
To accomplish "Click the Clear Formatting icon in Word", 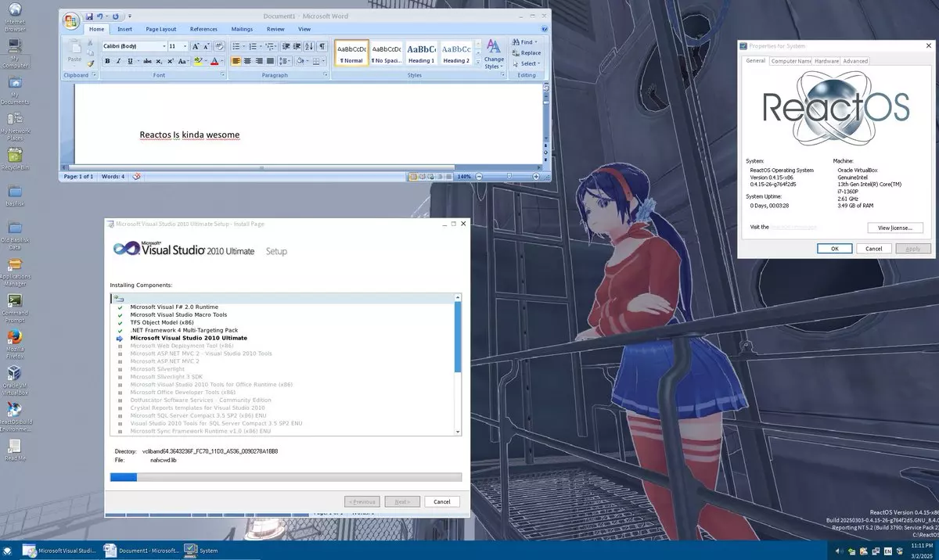I will [220, 46].
